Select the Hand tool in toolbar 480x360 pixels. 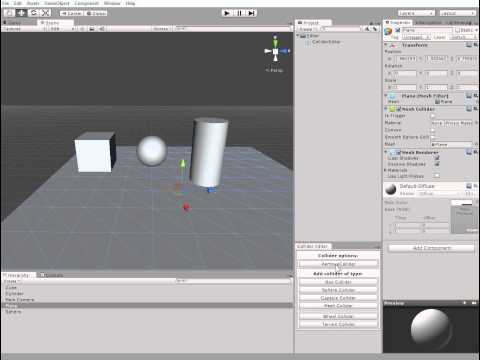[x=9, y=13]
